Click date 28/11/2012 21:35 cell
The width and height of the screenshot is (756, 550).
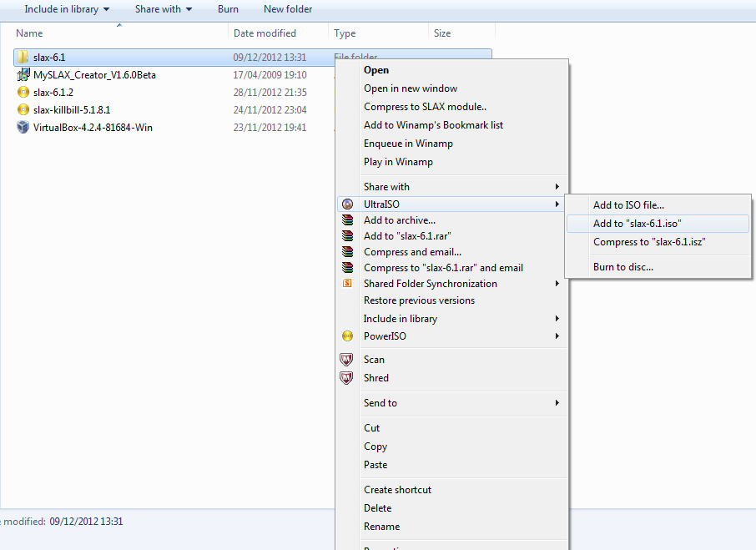(x=270, y=92)
